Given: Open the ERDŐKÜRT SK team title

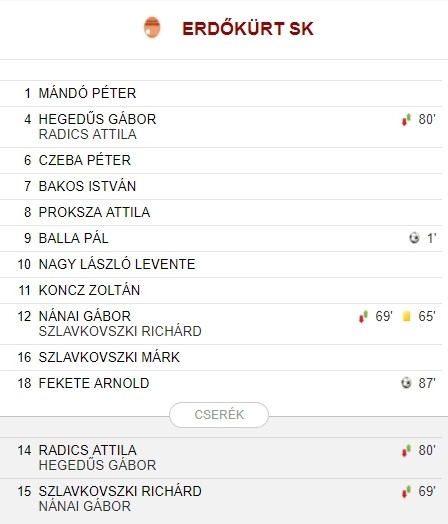Looking at the screenshot, I should click(x=248, y=28).
